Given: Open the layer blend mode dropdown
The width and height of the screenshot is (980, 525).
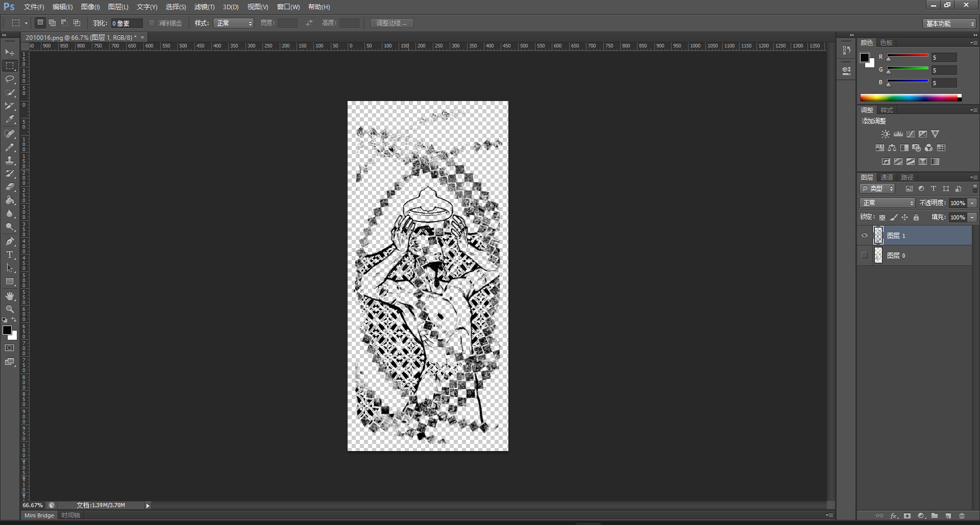Looking at the screenshot, I should point(888,203).
